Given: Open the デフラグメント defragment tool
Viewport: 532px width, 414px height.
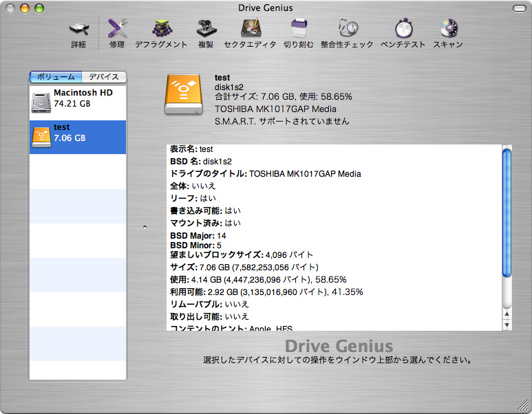Looking at the screenshot, I should coord(162,28).
